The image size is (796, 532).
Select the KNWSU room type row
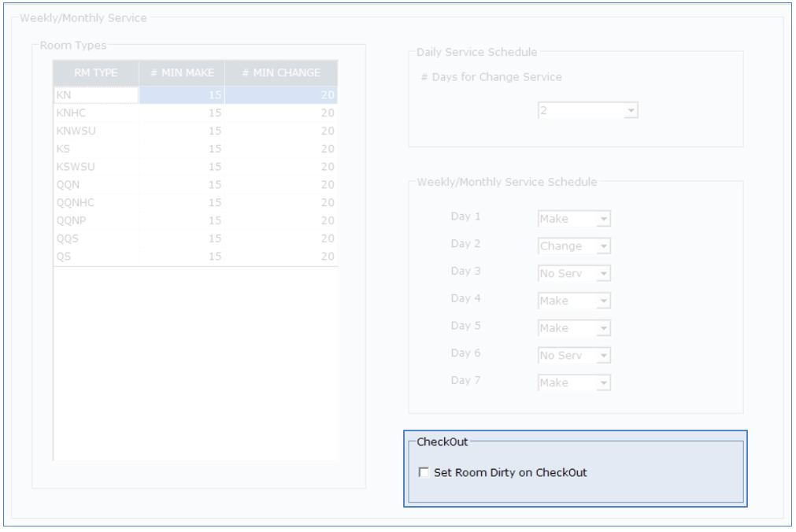[96, 131]
